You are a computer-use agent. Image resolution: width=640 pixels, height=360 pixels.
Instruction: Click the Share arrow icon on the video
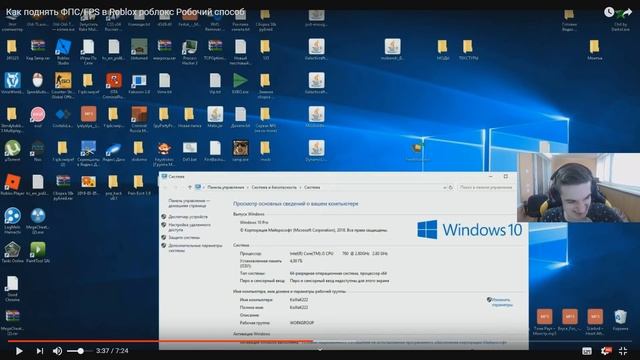click(x=627, y=12)
